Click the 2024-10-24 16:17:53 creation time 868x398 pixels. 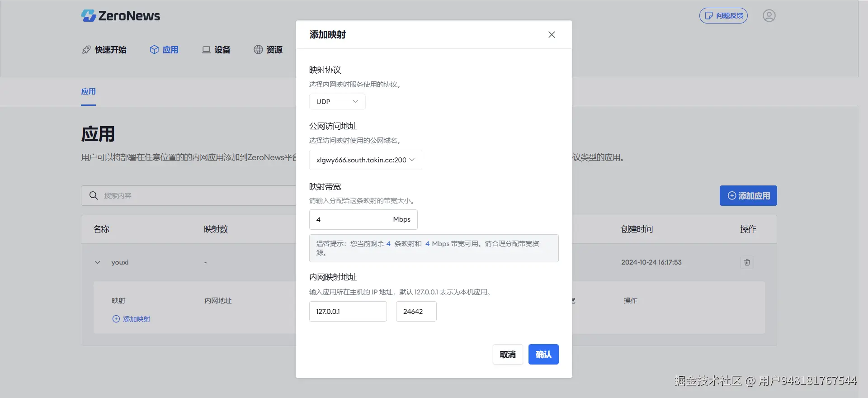click(651, 262)
